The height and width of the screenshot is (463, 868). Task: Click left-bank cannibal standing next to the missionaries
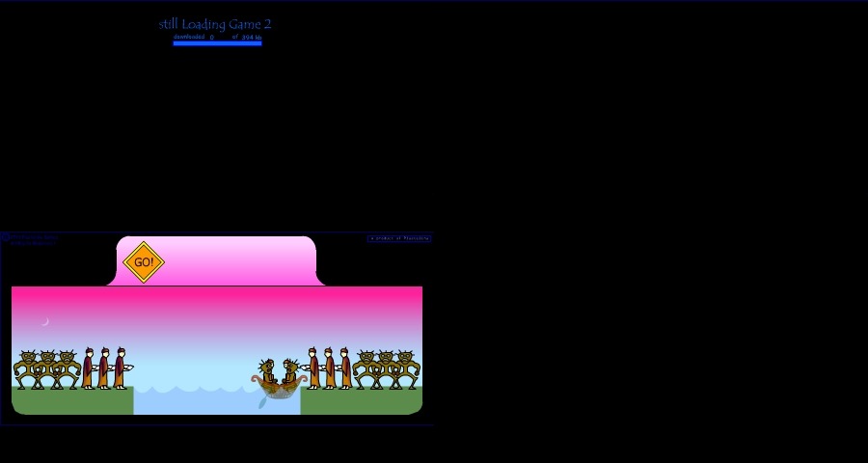[66, 369]
